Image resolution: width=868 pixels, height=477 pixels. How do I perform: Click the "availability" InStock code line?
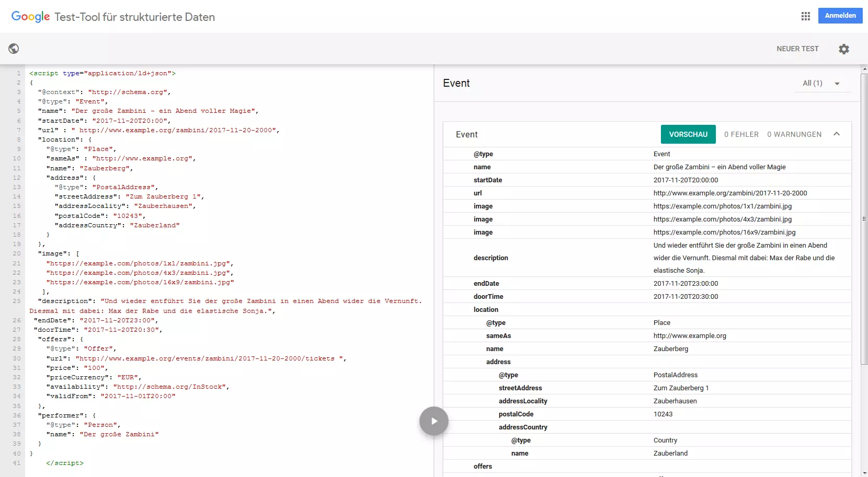pyautogui.click(x=138, y=387)
